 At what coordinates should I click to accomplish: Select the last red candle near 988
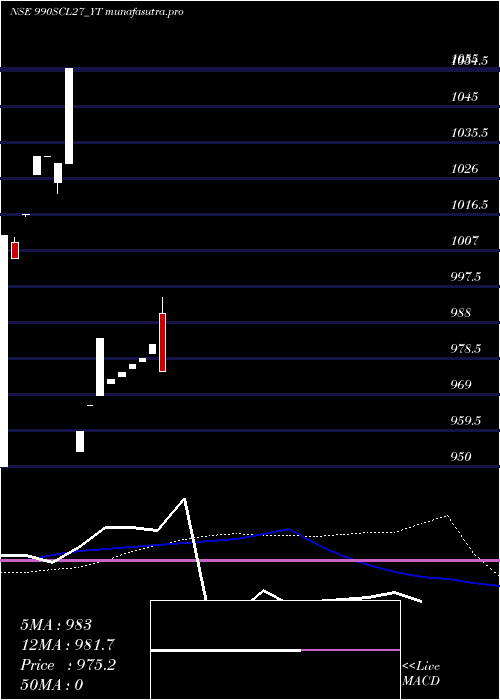162,342
